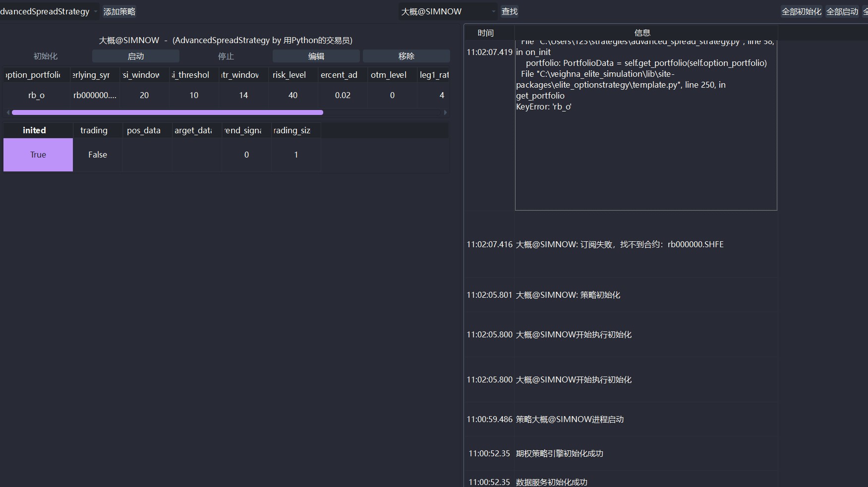Select the 11:02:07.416 log timestamp

coord(489,244)
